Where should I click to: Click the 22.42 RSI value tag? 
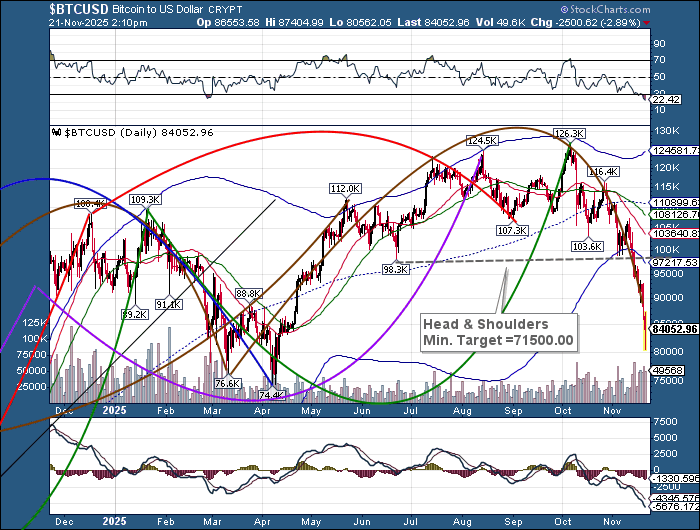coord(665,99)
